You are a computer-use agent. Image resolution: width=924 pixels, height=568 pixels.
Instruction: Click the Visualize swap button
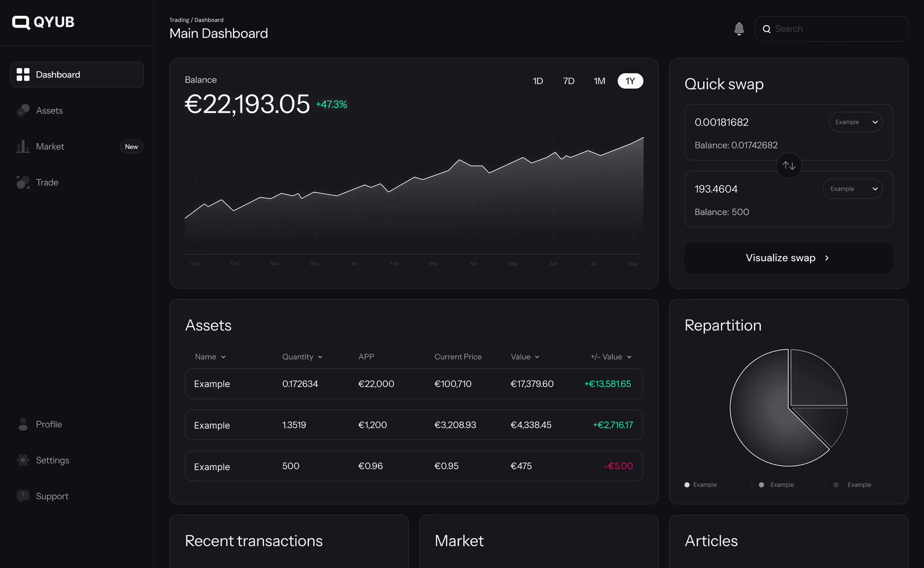click(x=788, y=258)
